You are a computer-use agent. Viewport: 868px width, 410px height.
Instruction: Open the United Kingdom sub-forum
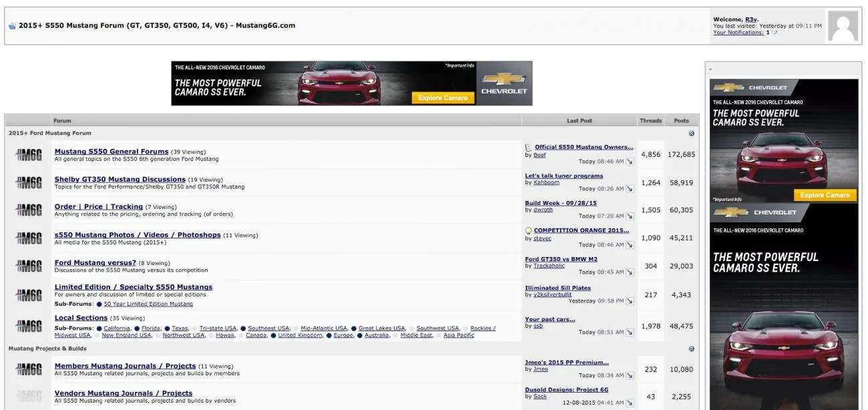(300, 335)
